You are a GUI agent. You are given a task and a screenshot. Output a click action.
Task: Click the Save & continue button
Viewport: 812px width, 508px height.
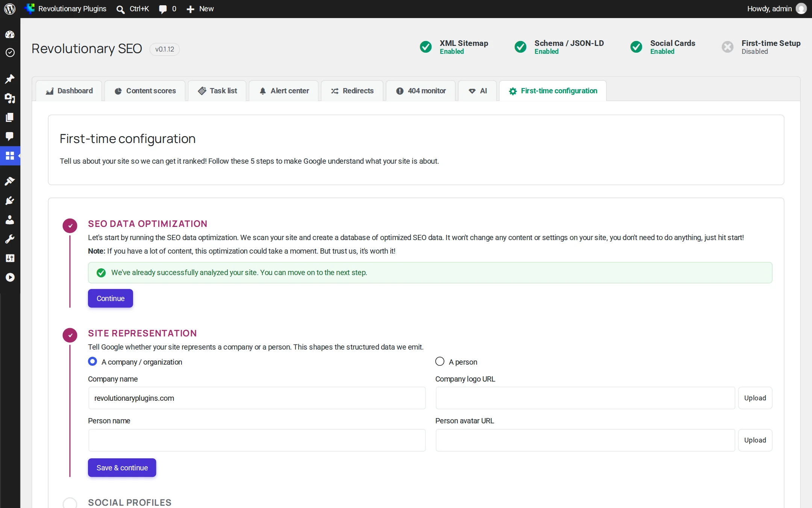pyautogui.click(x=122, y=468)
